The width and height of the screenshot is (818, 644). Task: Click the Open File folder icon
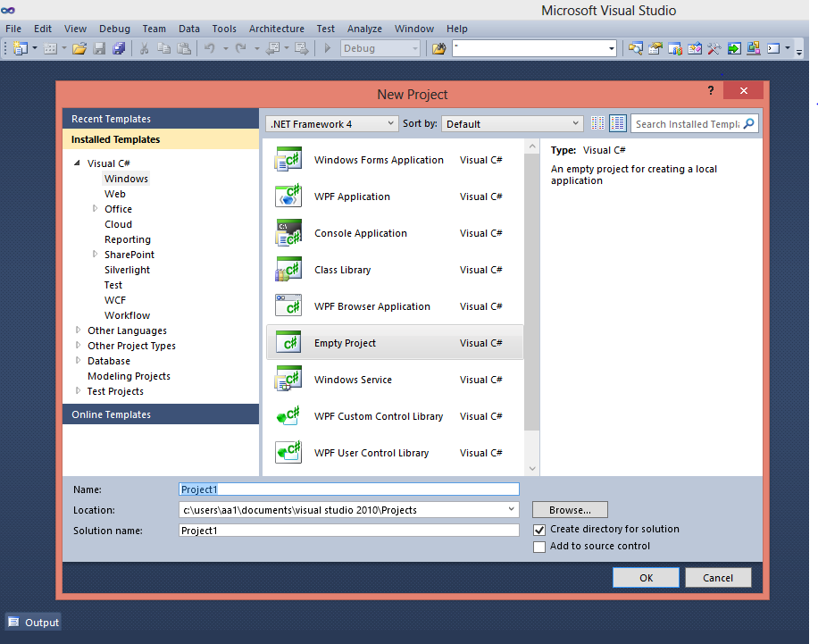tap(79, 48)
